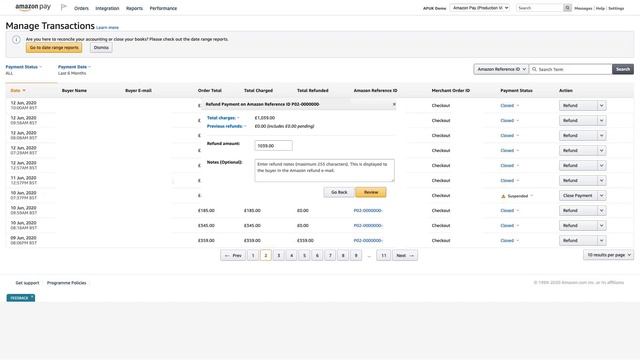Click Refund for the £185.00 order
640x360 pixels.
[x=578, y=211]
